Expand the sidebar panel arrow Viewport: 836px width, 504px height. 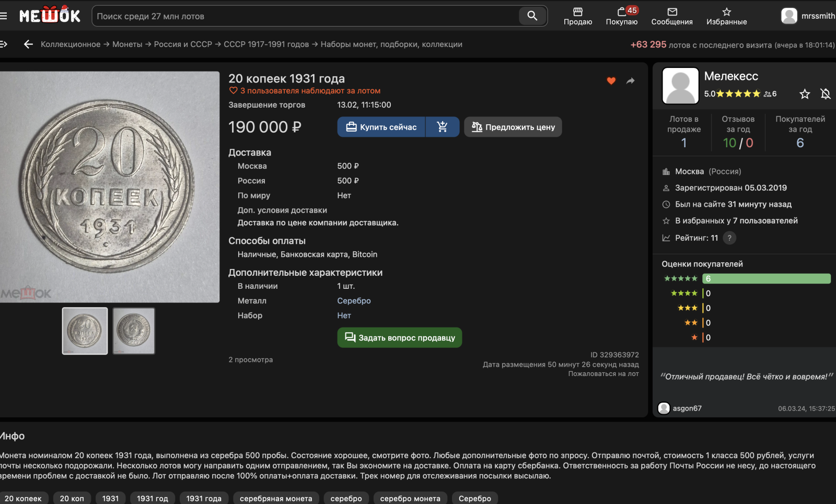4,44
